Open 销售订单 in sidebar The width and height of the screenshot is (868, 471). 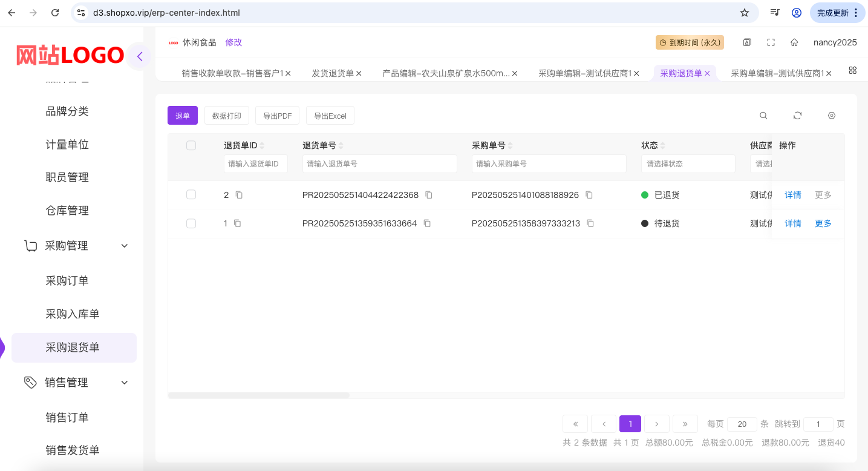67,418
